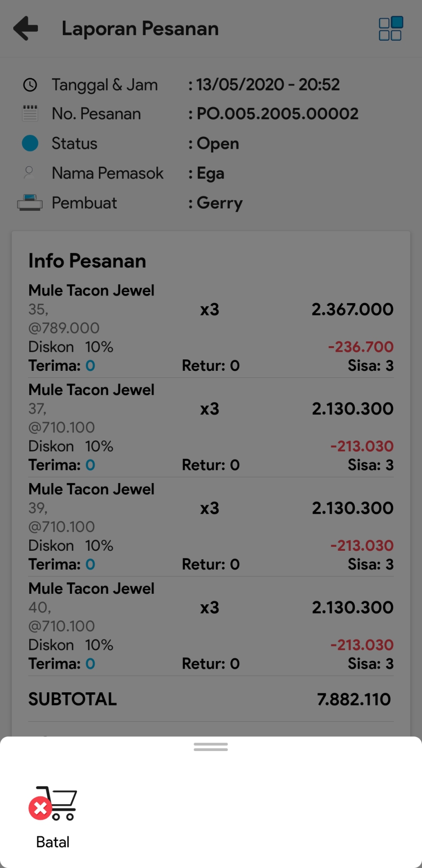Tap the blue Status circle indicator
The width and height of the screenshot is (422, 868).
30,143
